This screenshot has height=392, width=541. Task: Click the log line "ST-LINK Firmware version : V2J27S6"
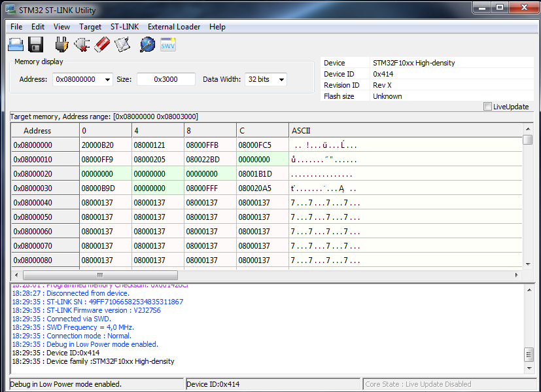[86, 310]
